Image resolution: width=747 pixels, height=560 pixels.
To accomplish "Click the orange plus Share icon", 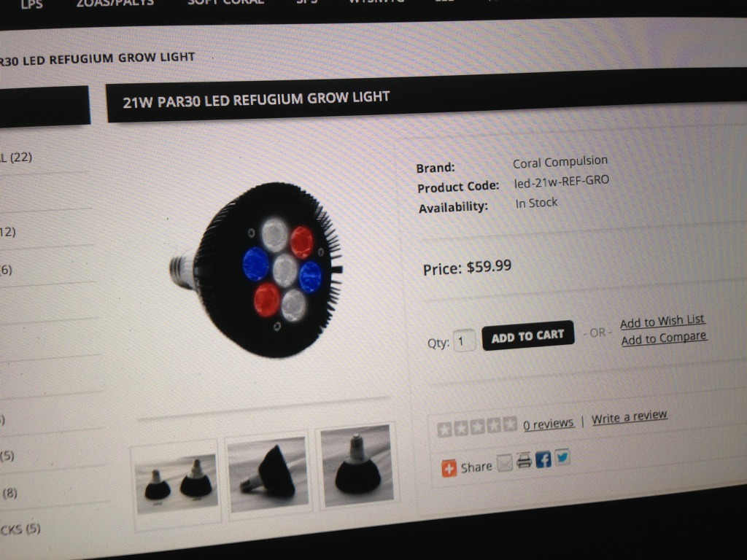I will pyautogui.click(x=449, y=468).
